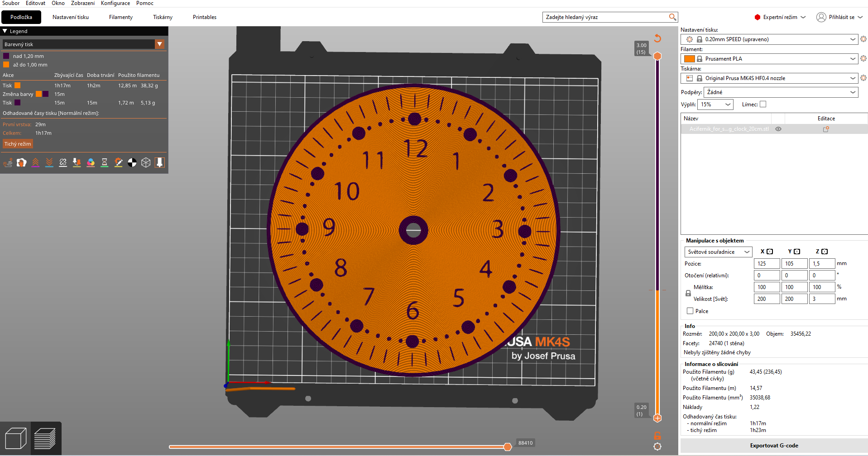The height and width of the screenshot is (456, 868).
Task: Click Přihlásit se login button
Action: (840, 17)
